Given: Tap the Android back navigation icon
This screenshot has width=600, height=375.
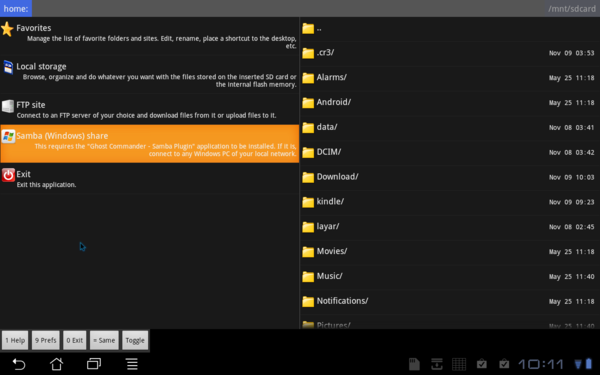Looking at the screenshot, I should (x=19, y=364).
